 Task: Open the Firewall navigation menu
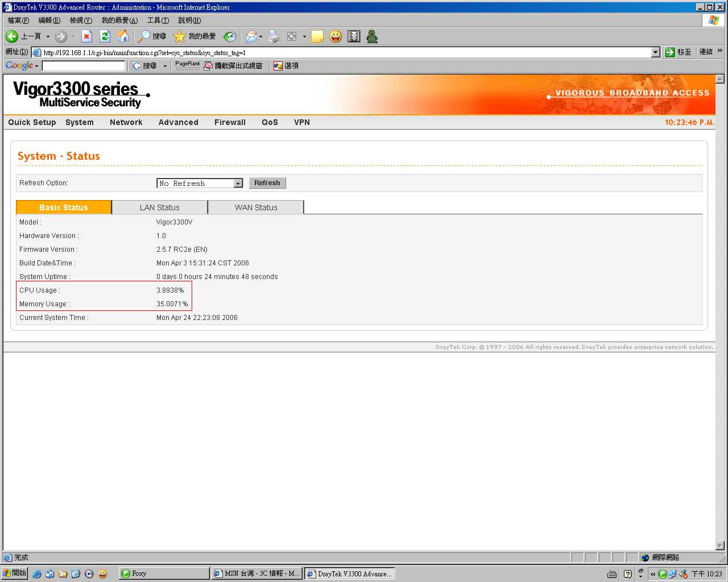pyautogui.click(x=230, y=122)
